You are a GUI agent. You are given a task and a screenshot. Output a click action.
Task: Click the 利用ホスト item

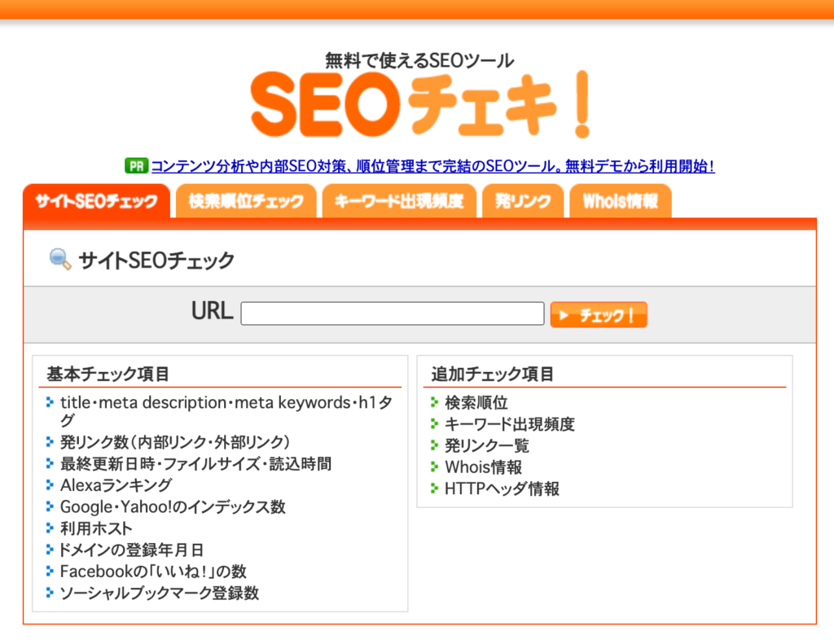(x=96, y=528)
